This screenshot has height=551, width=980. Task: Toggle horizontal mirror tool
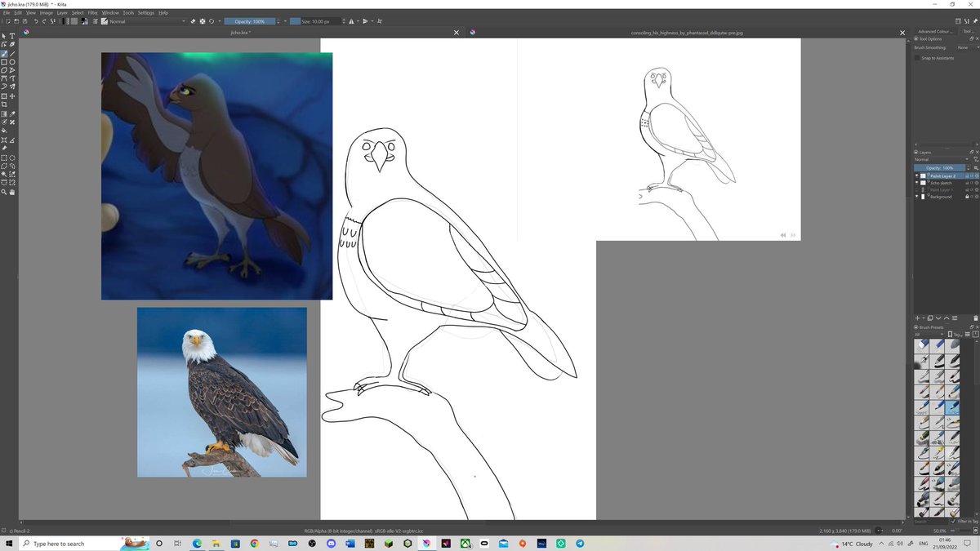tap(351, 21)
